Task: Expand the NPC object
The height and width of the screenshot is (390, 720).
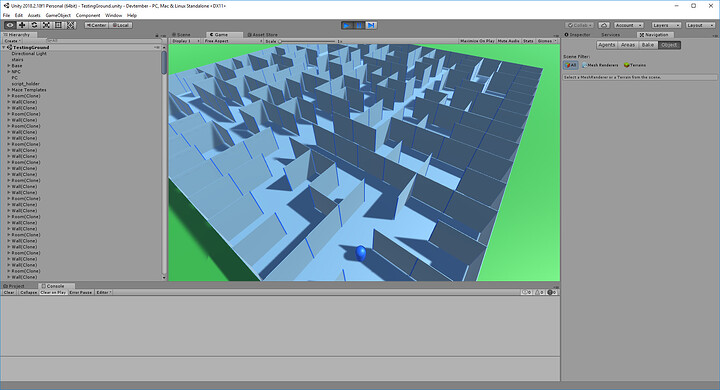Action: point(8,72)
